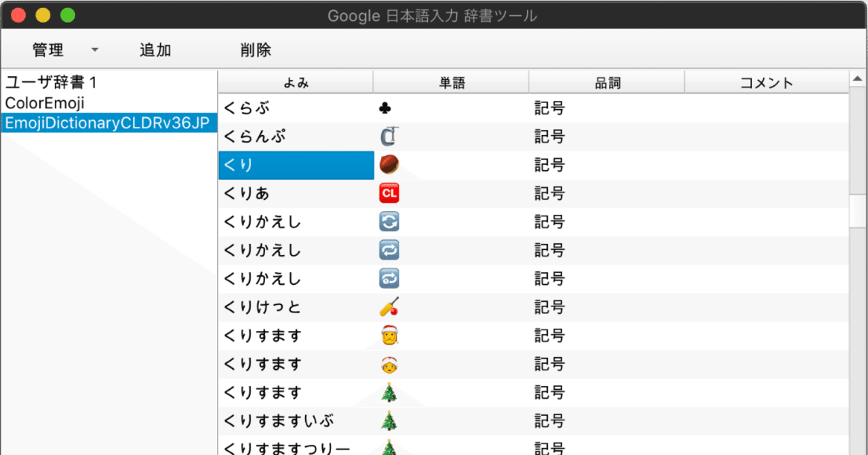Click the くらぶ reading cell
This screenshot has width=868, height=455.
296,108
